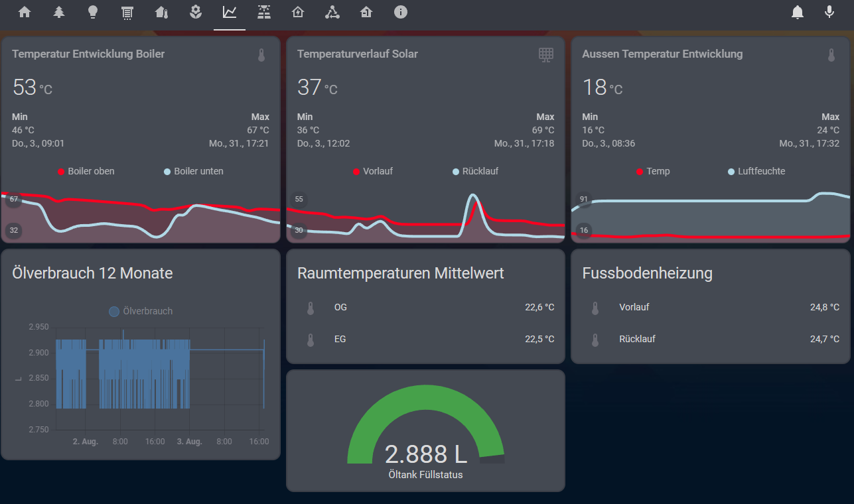
Task: Toggle Temp legend entry
Action: click(x=653, y=171)
